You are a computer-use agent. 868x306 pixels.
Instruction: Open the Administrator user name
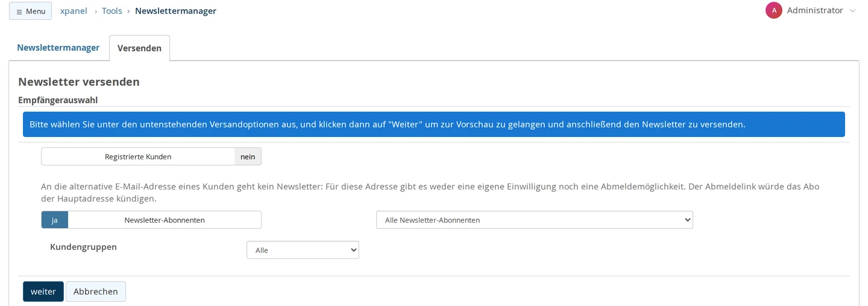pyautogui.click(x=815, y=10)
